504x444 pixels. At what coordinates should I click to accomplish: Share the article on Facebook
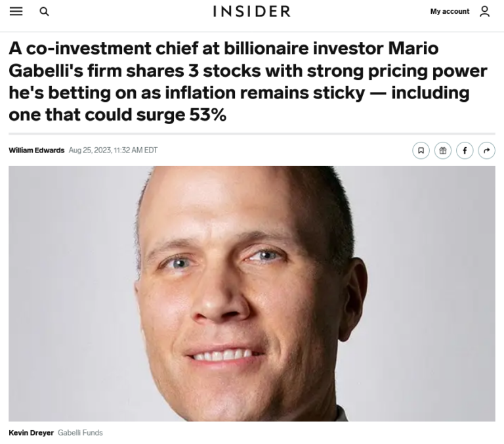[465, 150]
